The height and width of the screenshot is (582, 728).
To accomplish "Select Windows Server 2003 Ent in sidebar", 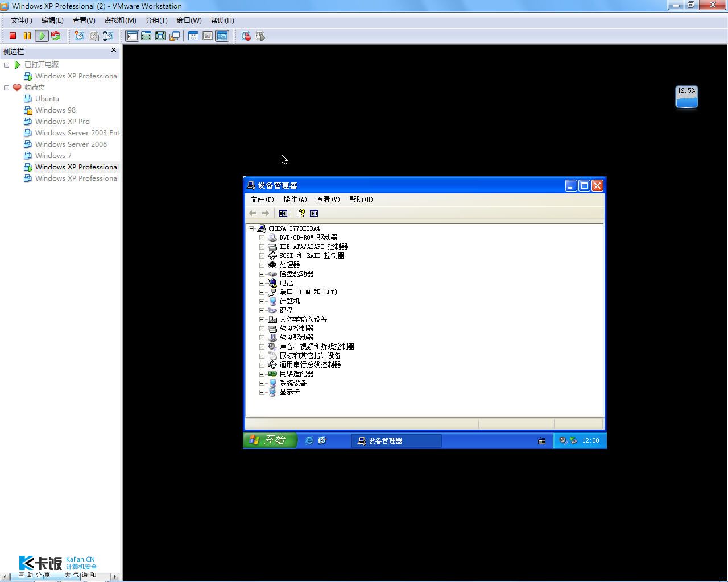I will [77, 133].
